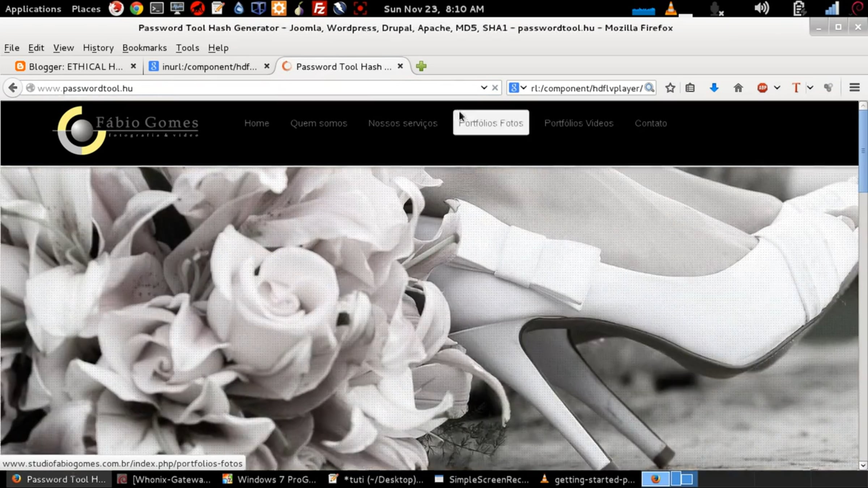Go to the home page icon
Image resolution: width=868 pixels, height=488 pixels.
coord(738,88)
